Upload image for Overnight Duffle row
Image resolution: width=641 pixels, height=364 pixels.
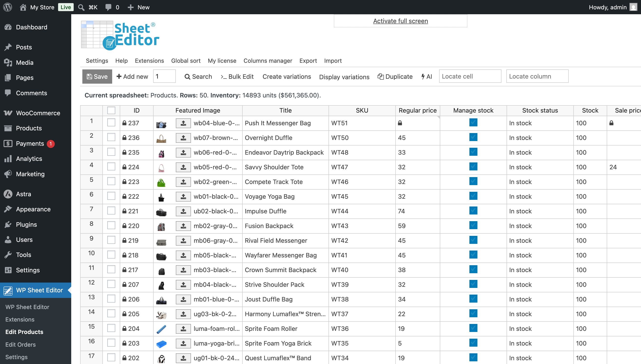[x=183, y=138]
